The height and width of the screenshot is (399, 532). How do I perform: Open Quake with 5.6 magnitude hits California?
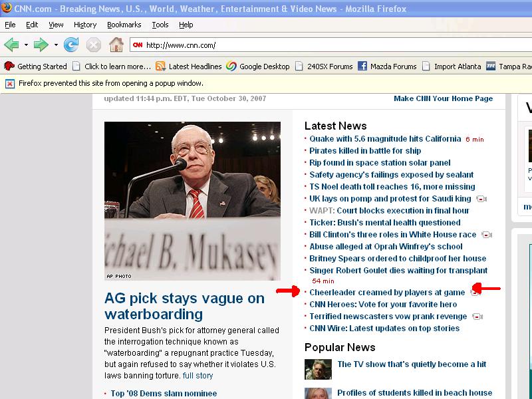tap(385, 139)
